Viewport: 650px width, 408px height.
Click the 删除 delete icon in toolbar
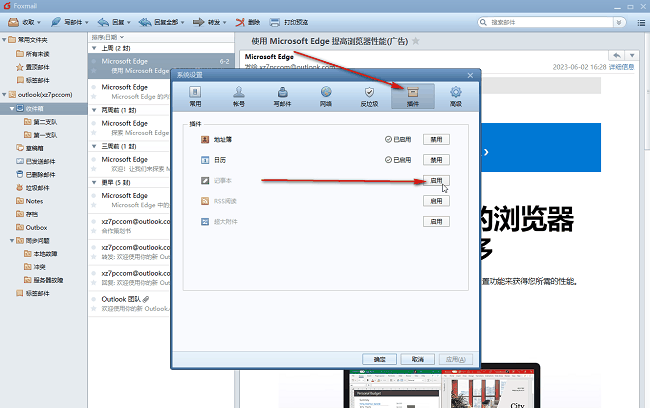point(240,22)
